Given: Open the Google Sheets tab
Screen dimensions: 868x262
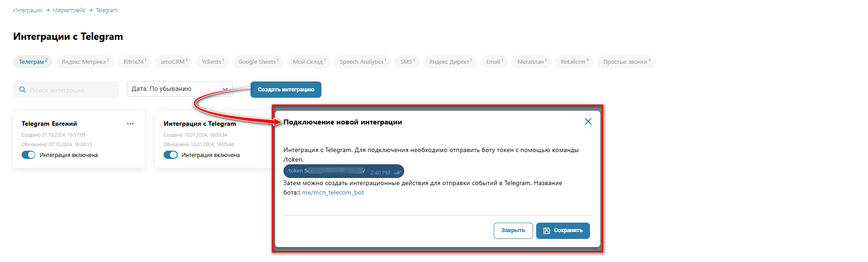Looking at the screenshot, I should (258, 62).
